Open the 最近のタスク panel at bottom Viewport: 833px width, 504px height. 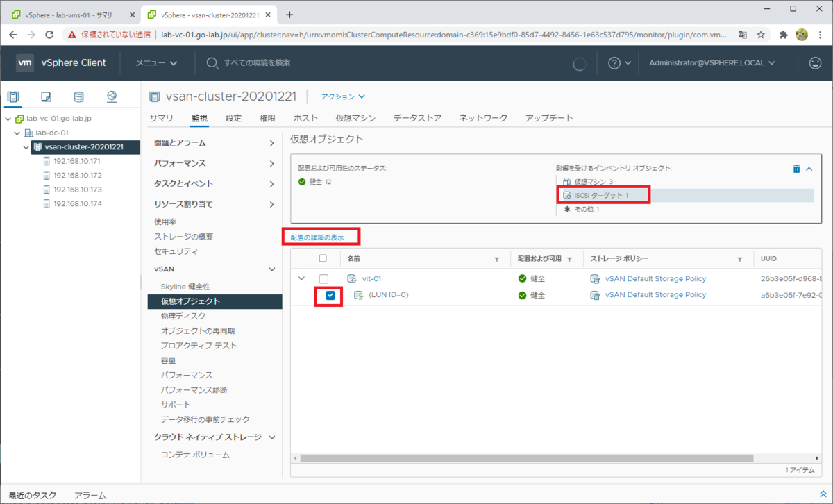[33, 495]
